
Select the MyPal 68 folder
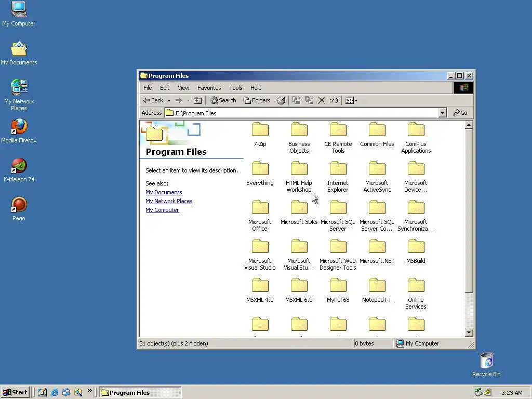(338, 291)
